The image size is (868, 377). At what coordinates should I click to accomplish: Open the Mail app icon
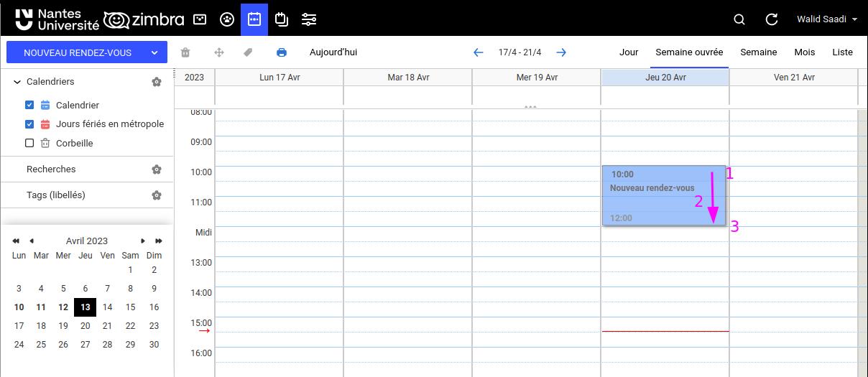[200, 19]
